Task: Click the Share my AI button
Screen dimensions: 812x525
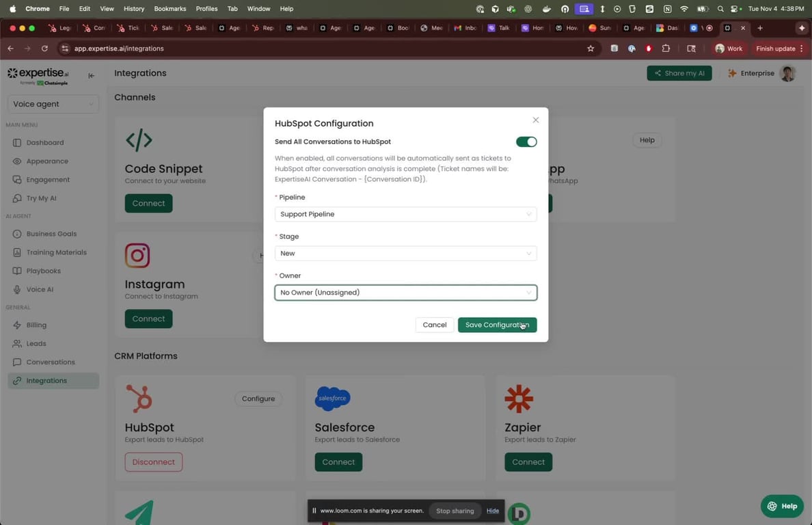Action: tap(679, 73)
